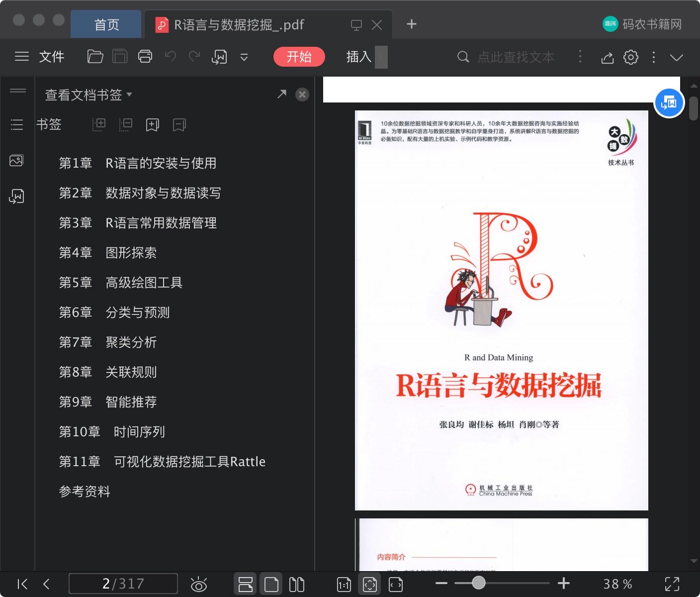Click the zoom slider handle
This screenshot has width=700, height=597.
479,583
